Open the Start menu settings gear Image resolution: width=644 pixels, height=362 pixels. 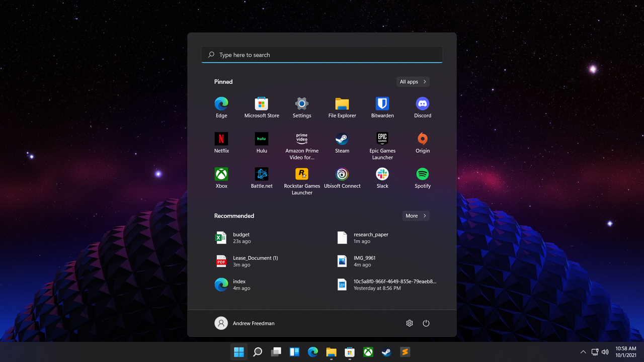(410, 323)
